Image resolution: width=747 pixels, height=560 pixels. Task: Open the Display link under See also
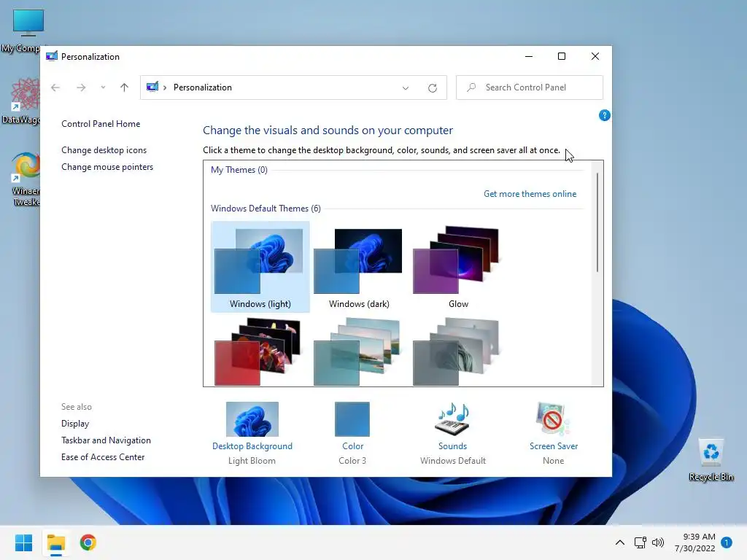(x=75, y=424)
